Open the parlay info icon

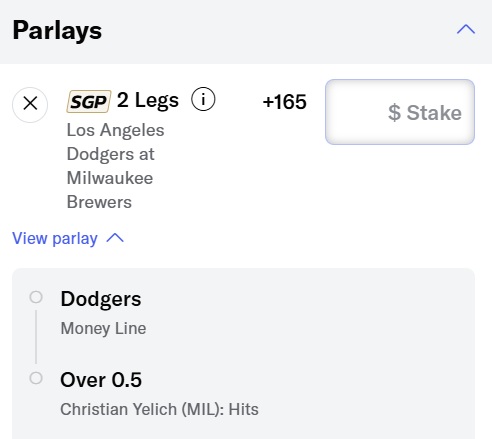click(x=203, y=99)
